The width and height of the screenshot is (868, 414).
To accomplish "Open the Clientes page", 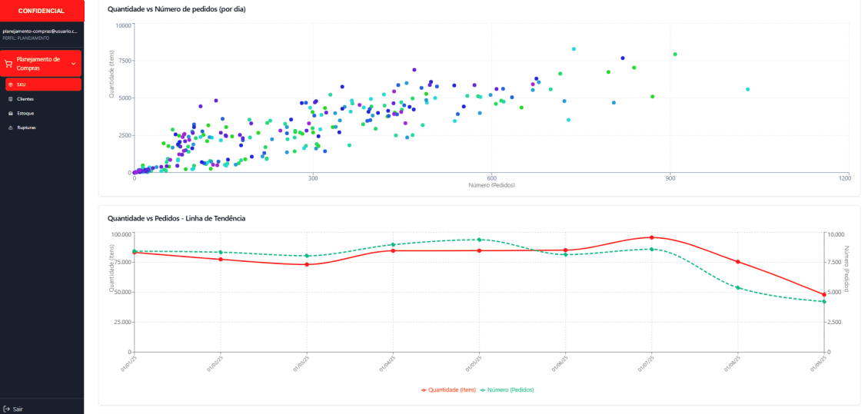I will pos(25,99).
